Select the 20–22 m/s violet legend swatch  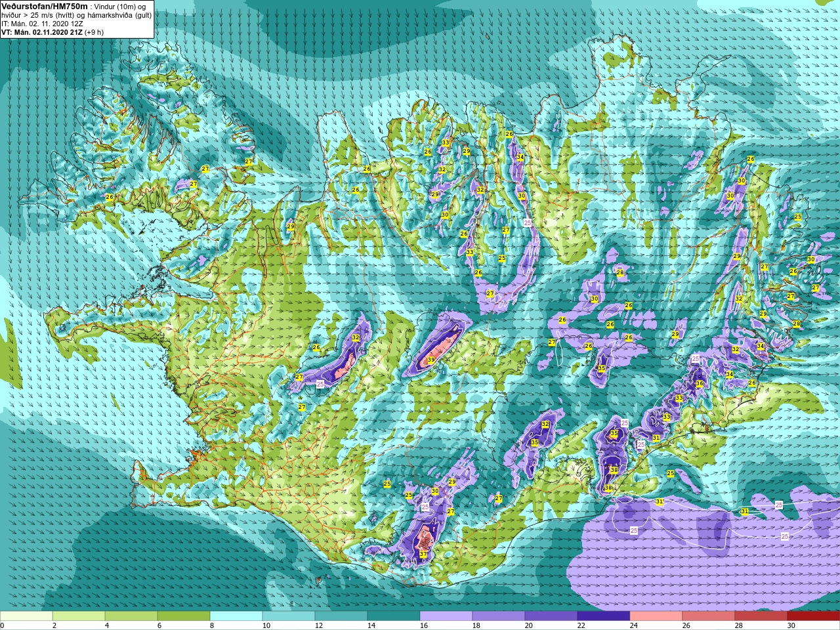tap(551, 616)
